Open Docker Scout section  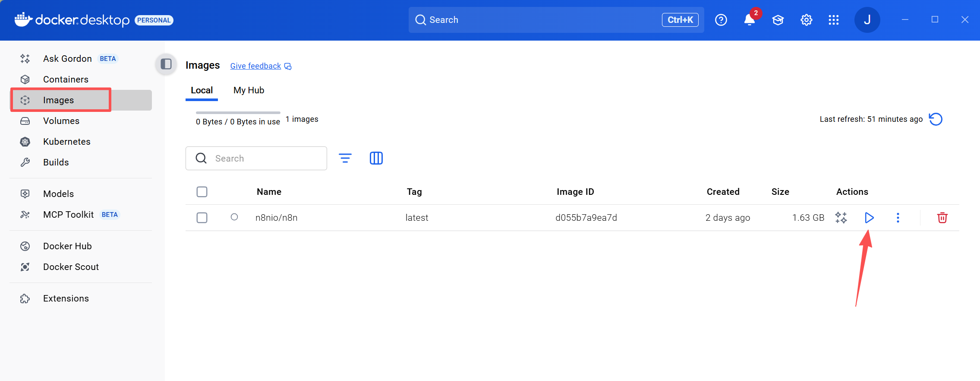81,267
